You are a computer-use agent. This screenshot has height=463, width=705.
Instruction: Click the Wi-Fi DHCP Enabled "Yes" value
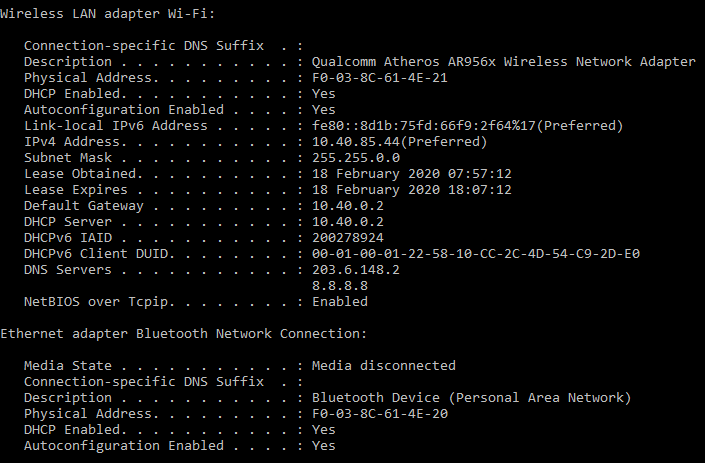[323, 94]
